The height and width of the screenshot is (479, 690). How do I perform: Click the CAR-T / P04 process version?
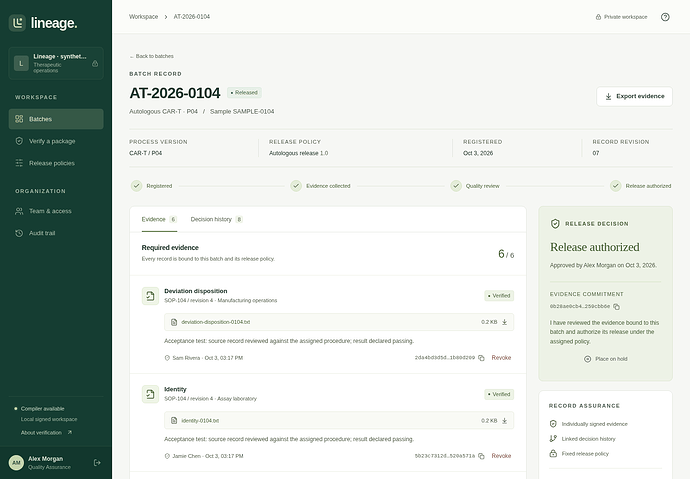point(146,153)
